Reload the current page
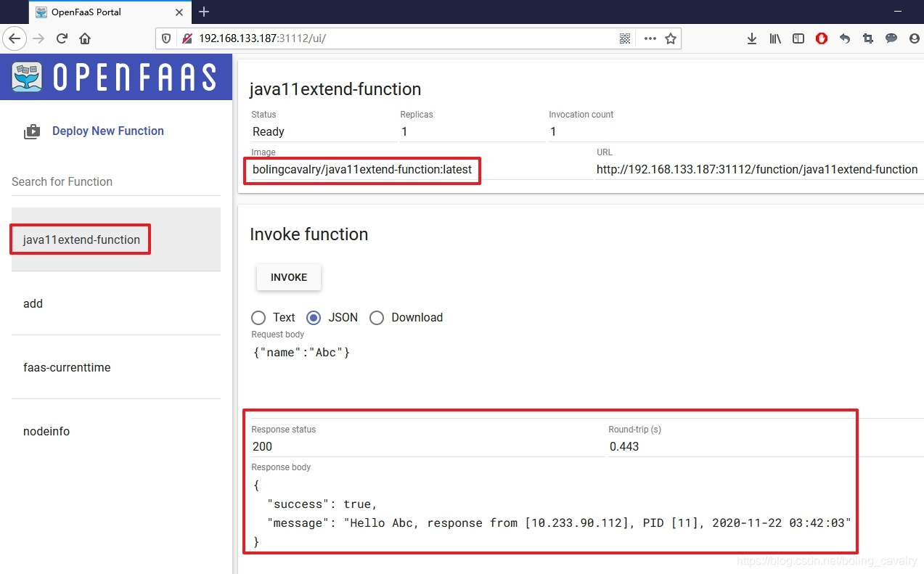This screenshot has width=924, height=574. click(62, 38)
